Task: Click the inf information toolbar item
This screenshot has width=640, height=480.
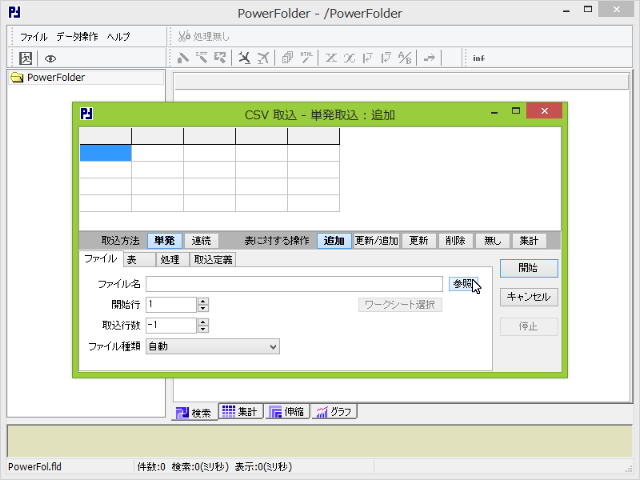Action: coord(478,58)
